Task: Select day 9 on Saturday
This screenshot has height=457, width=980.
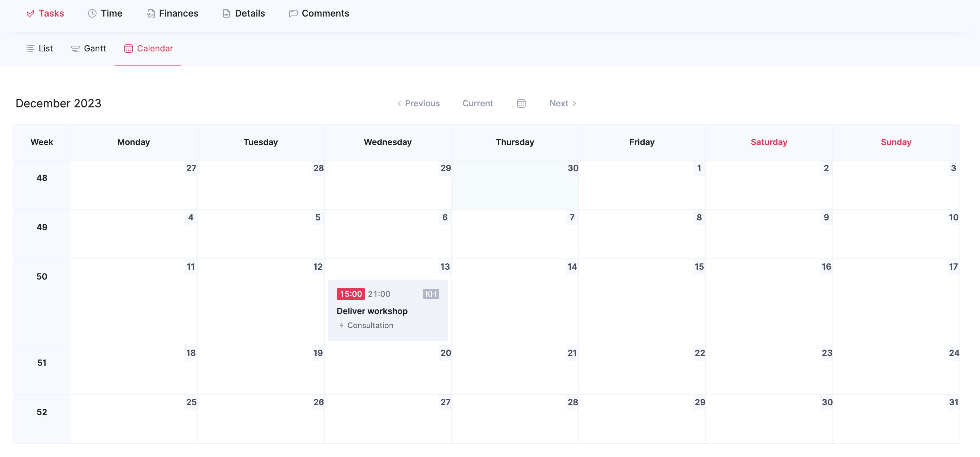Action: (769, 234)
